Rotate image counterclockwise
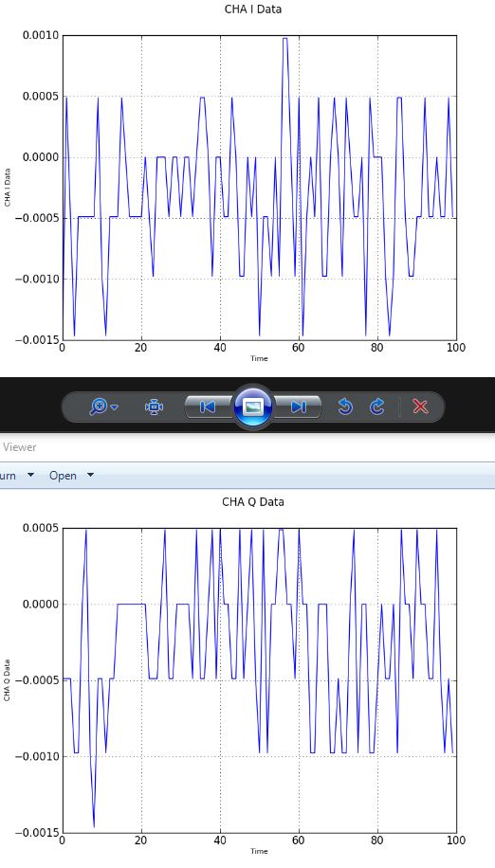The image size is (495, 868). pyautogui.click(x=345, y=407)
